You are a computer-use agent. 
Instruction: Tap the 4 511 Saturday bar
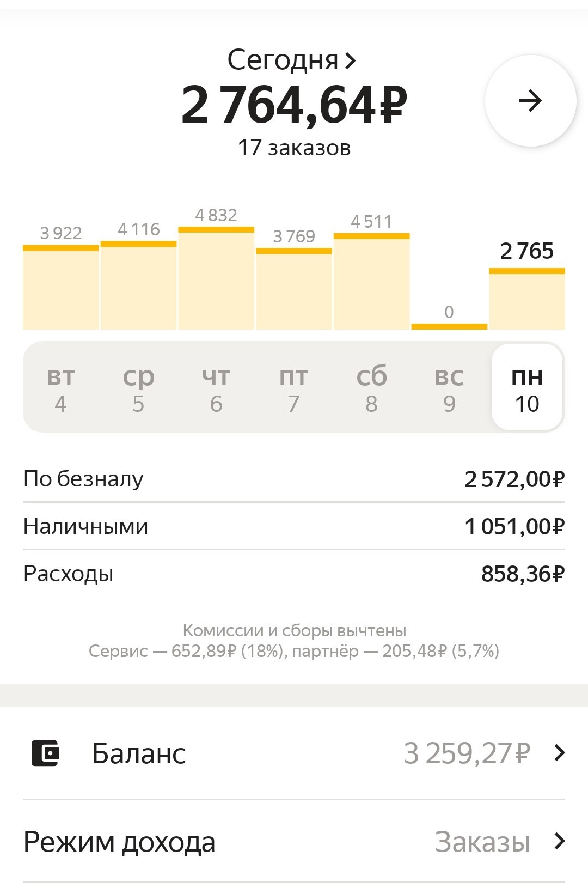pyautogui.click(x=371, y=281)
